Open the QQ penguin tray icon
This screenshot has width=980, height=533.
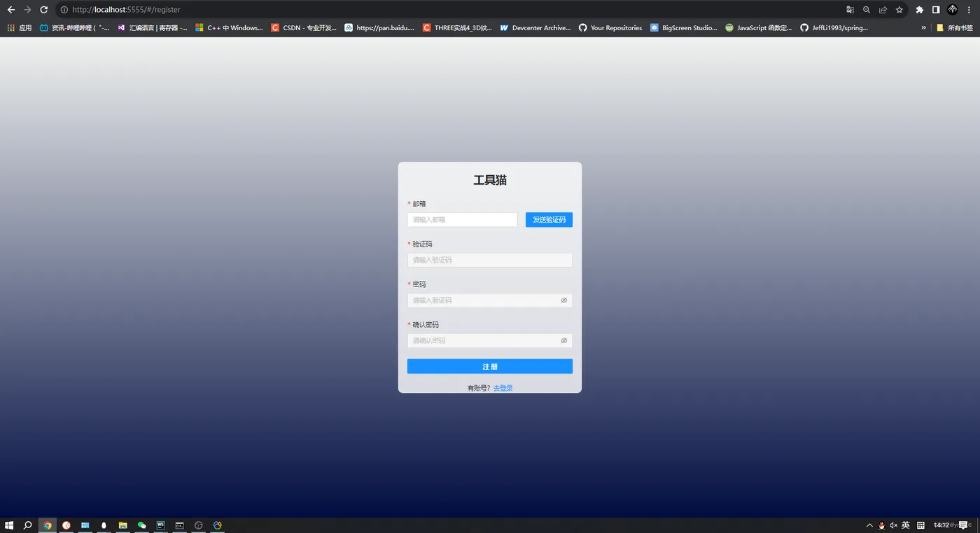point(882,525)
